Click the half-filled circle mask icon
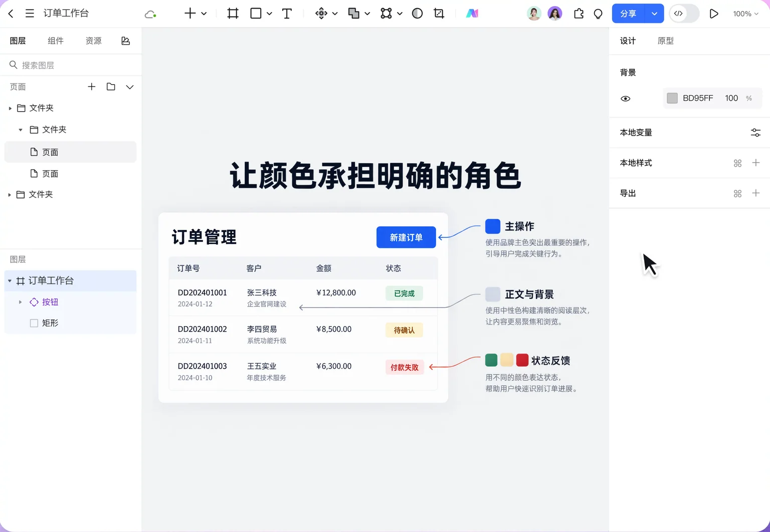Image resolution: width=770 pixels, height=532 pixels. pos(417,14)
